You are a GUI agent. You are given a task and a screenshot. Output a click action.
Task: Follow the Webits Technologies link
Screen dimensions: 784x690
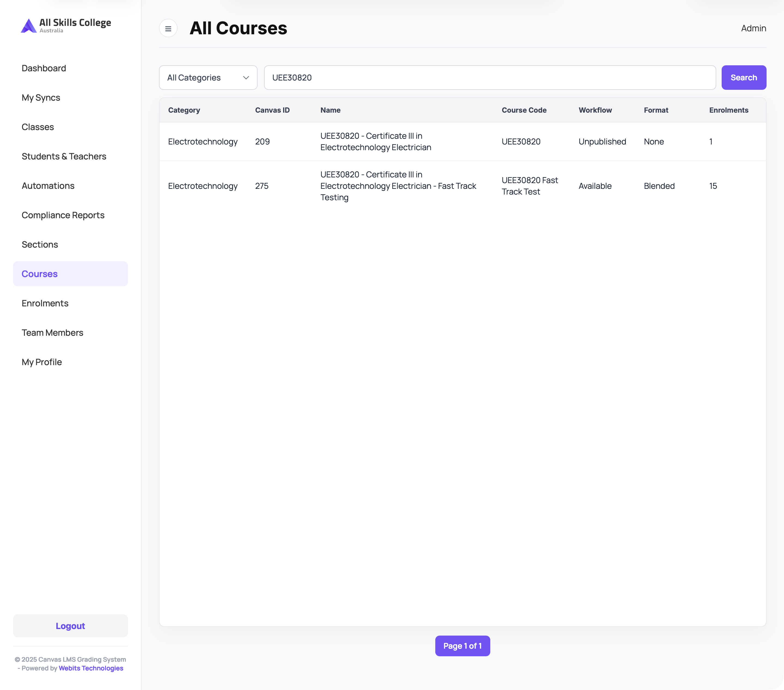tap(91, 668)
